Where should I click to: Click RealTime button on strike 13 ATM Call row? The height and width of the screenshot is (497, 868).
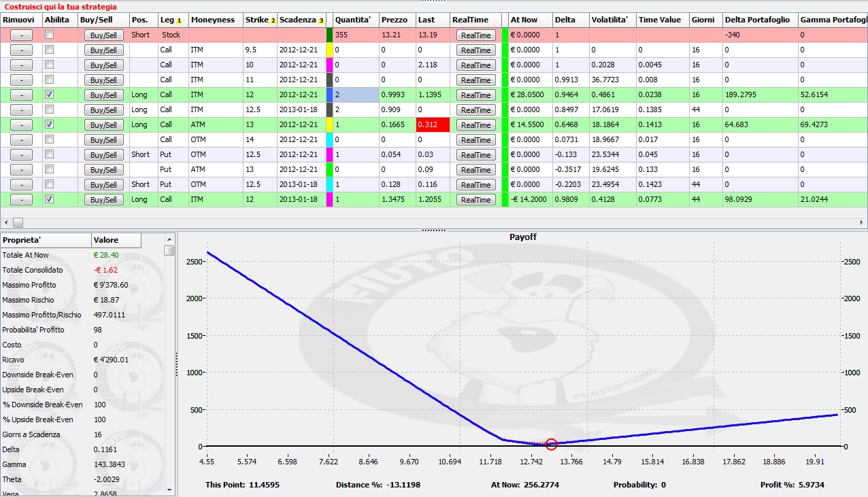tap(475, 125)
